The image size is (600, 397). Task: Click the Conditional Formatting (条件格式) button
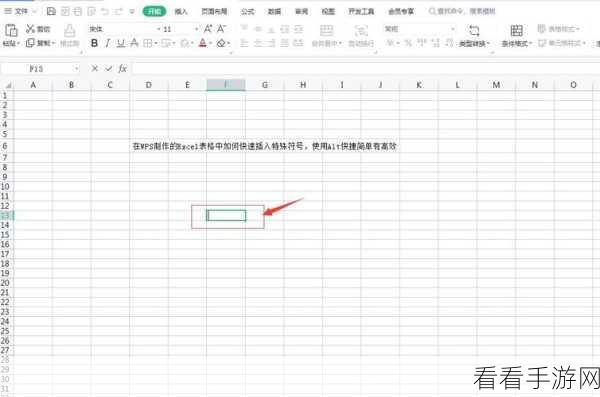517,35
